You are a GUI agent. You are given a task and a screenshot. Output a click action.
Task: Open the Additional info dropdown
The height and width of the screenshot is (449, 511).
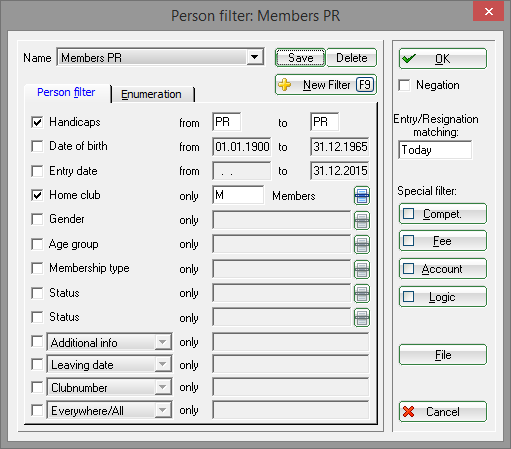[x=163, y=342]
